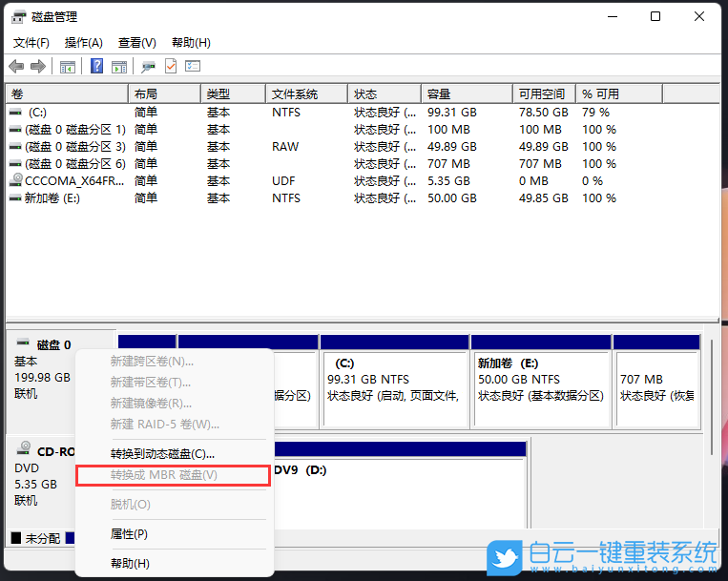Image resolution: width=728 pixels, height=581 pixels.
Task: Open the 操作(A) menu
Action: tap(84, 43)
